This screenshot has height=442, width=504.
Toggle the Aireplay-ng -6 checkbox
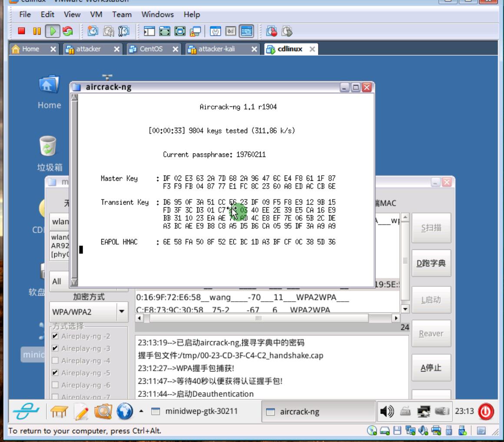[55, 385]
